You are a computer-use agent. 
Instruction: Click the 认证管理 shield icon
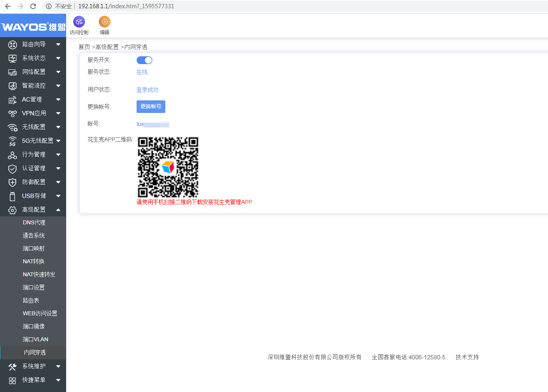point(13,168)
